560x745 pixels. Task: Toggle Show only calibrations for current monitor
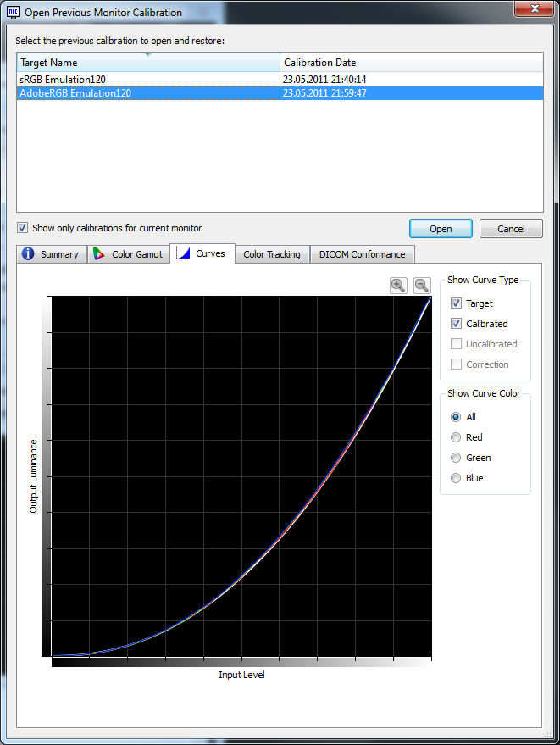24,228
